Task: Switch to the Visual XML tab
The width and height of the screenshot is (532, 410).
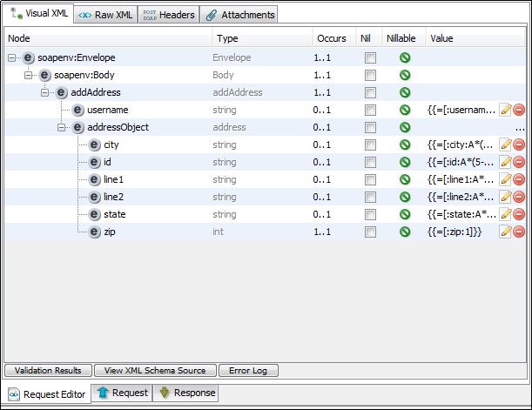Action: [39, 14]
